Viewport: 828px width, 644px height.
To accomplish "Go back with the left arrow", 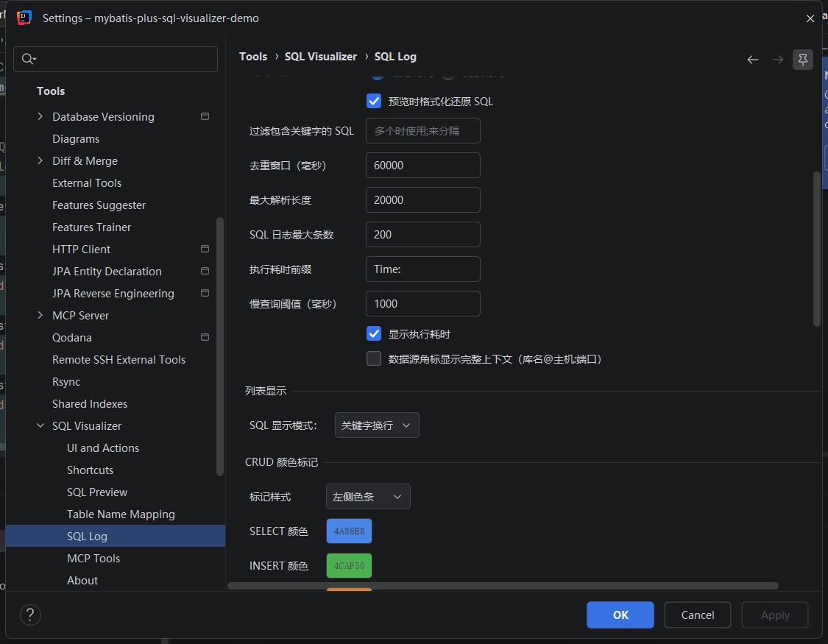I will [x=752, y=60].
